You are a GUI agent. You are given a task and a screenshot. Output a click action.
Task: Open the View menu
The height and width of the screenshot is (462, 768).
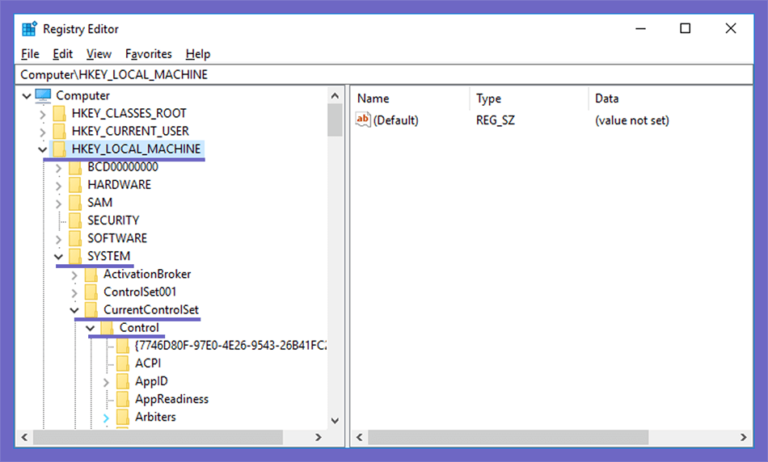pyautogui.click(x=99, y=54)
